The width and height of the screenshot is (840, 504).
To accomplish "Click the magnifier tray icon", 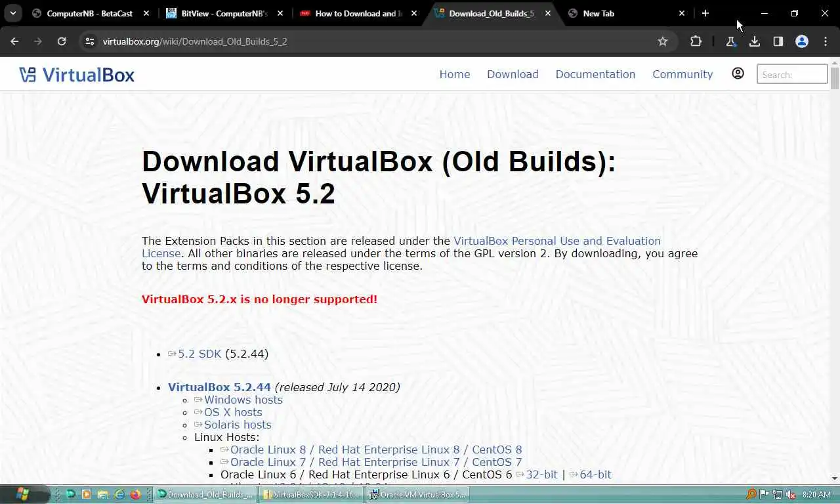I will pos(751,494).
